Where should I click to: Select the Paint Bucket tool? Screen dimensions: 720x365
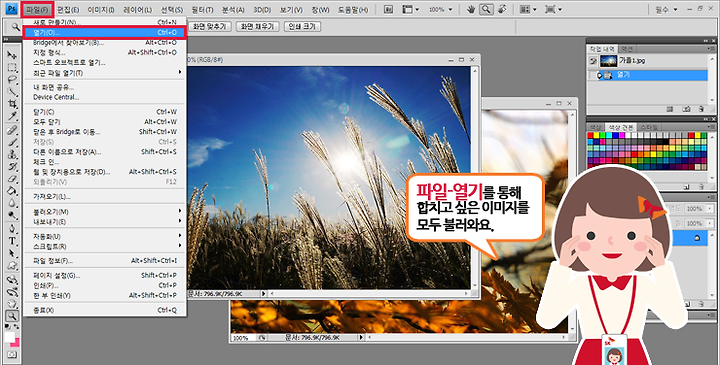pos(12,191)
